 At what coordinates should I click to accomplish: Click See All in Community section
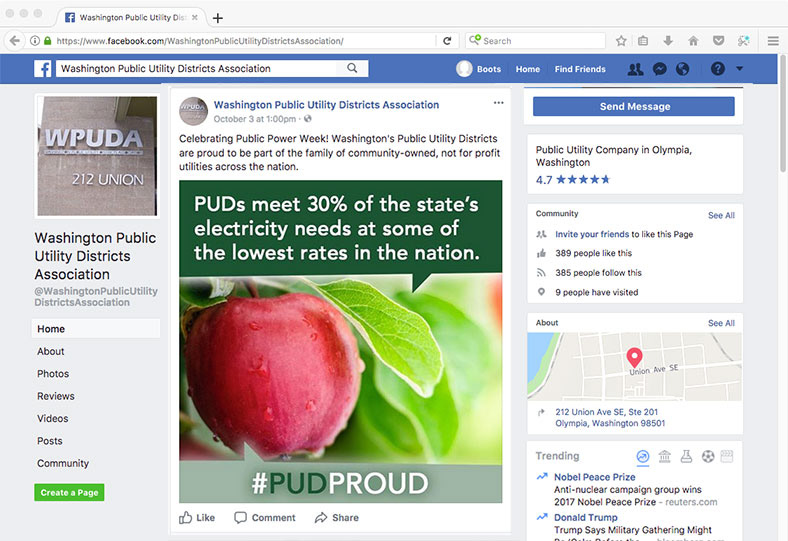click(721, 215)
